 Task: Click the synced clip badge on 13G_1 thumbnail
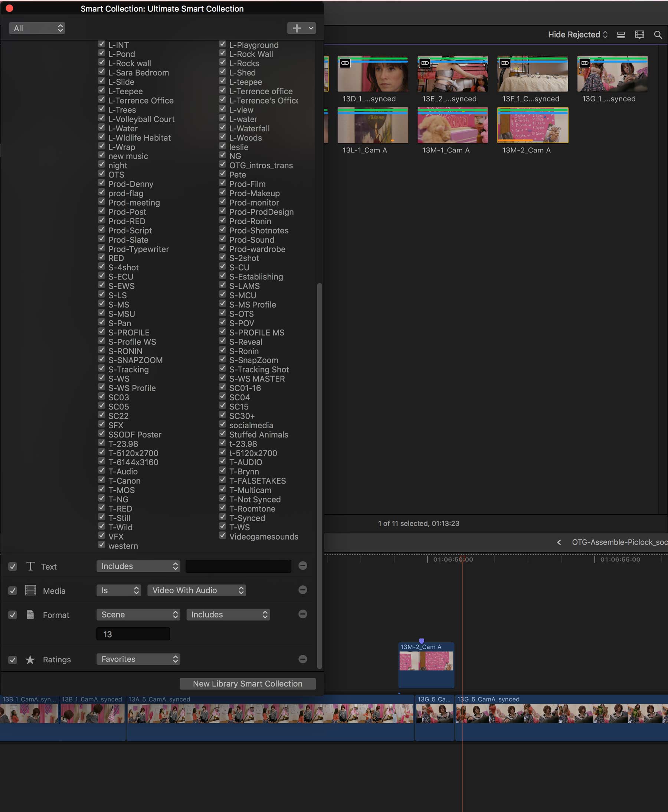pyautogui.click(x=584, y=63)
